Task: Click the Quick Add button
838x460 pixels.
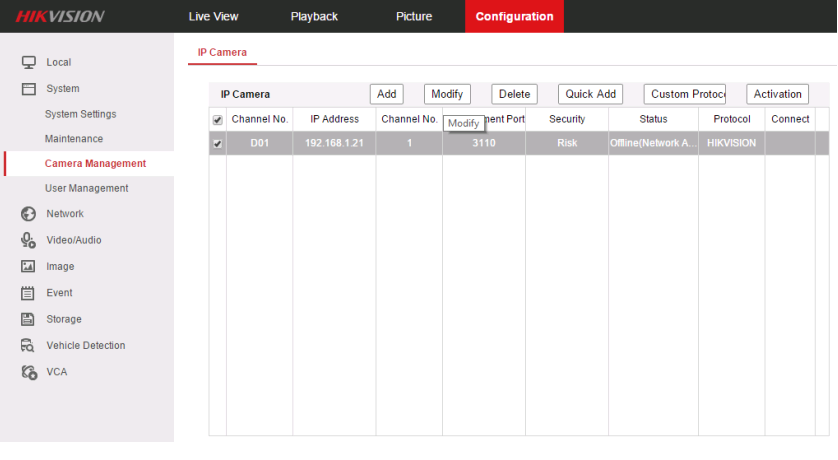Action: 590,94
